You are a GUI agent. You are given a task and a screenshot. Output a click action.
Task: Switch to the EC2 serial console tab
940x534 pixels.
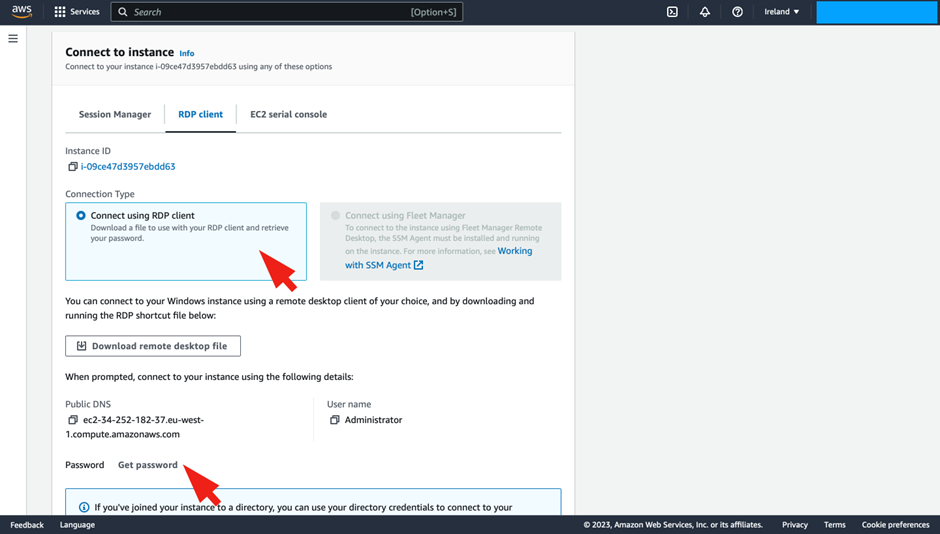(288, 114)
